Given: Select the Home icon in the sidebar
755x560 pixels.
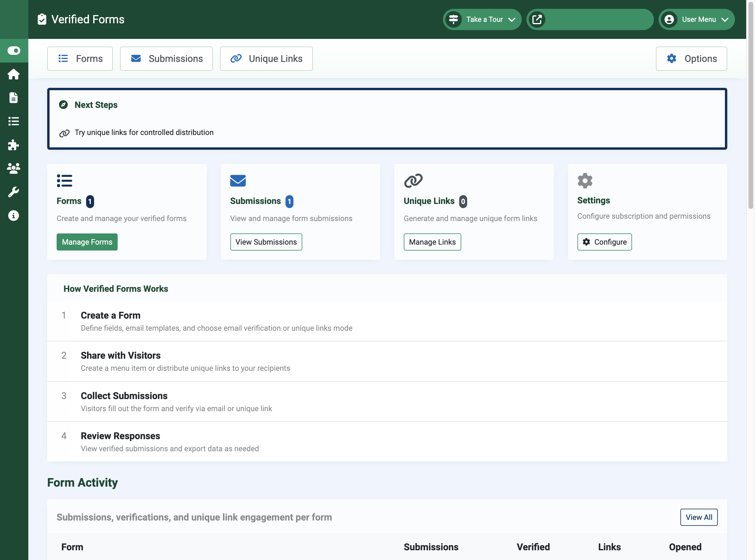Looking at the screenshot, I should tap(14, 74).
